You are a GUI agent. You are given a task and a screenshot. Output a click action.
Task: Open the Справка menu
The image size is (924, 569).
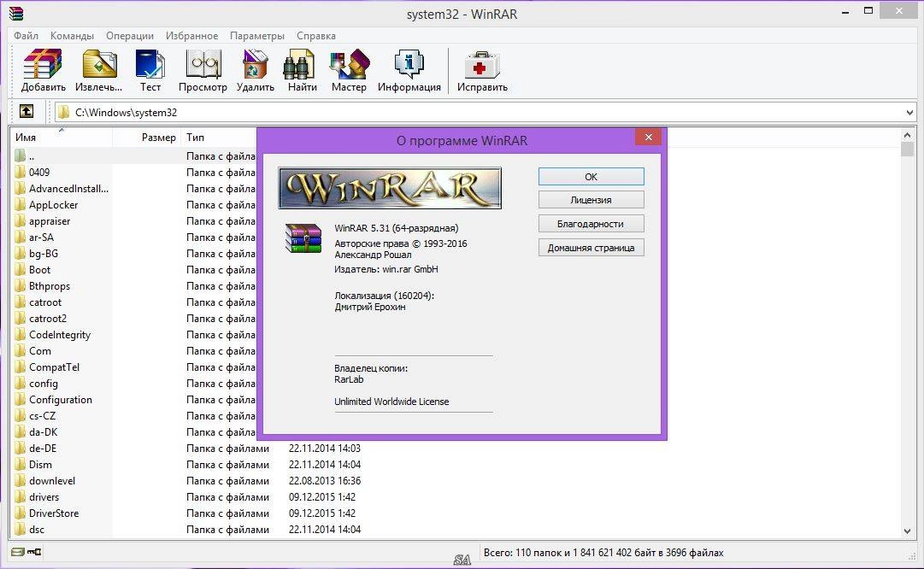click(316, 35)
